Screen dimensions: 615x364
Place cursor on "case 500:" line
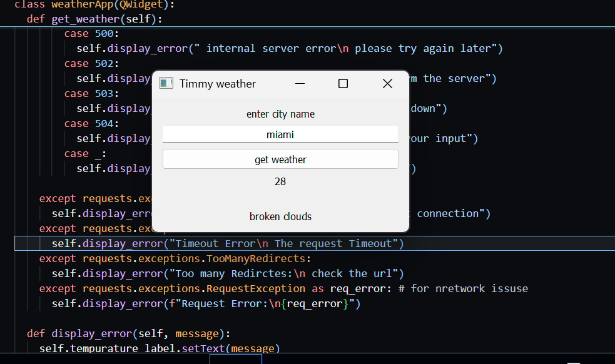point(91,33)
